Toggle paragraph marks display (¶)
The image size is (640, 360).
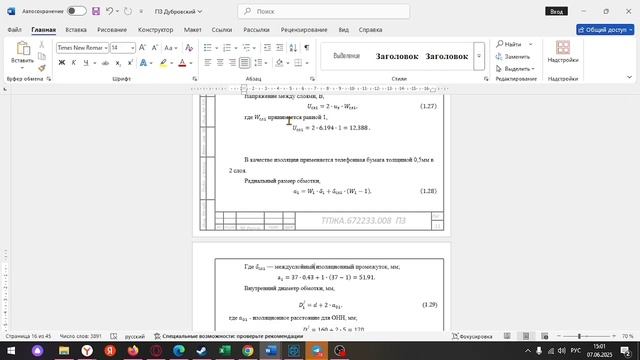[307, 48]
